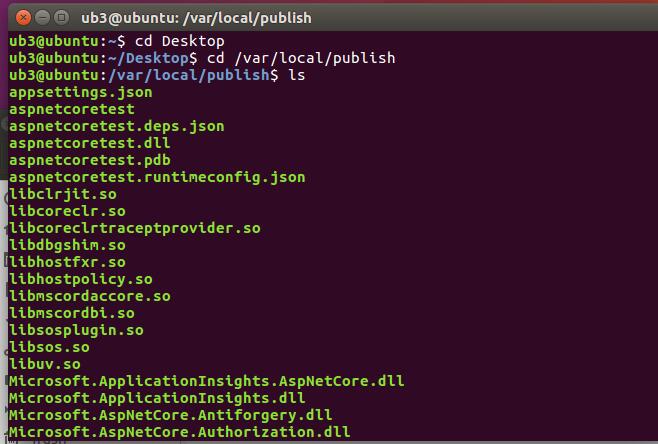Select libcoreclr.so entry
This screenshot has width=658, height=444.
pyautogui.click(x=67, y=211)
